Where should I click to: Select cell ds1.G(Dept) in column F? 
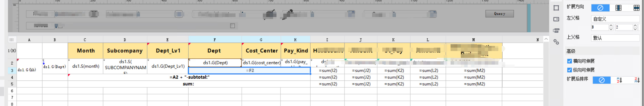[x=215, y=63]
